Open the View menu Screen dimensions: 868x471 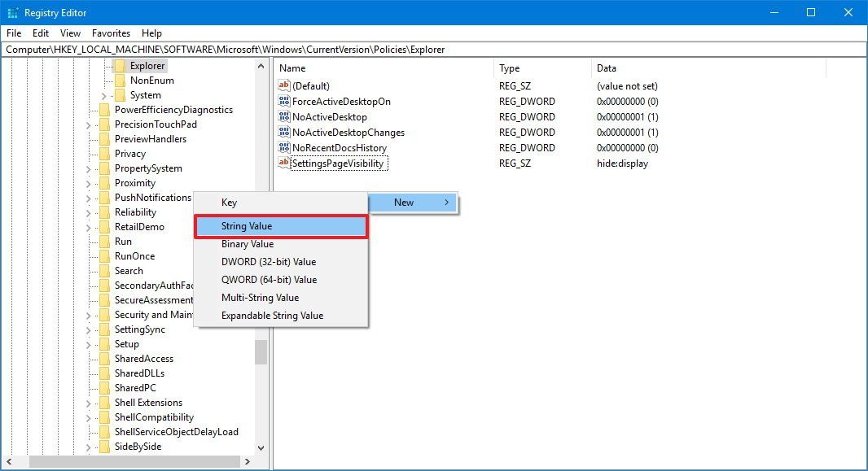70,33
